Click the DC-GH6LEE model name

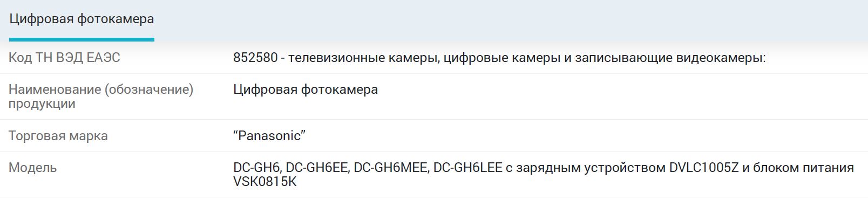467,168
